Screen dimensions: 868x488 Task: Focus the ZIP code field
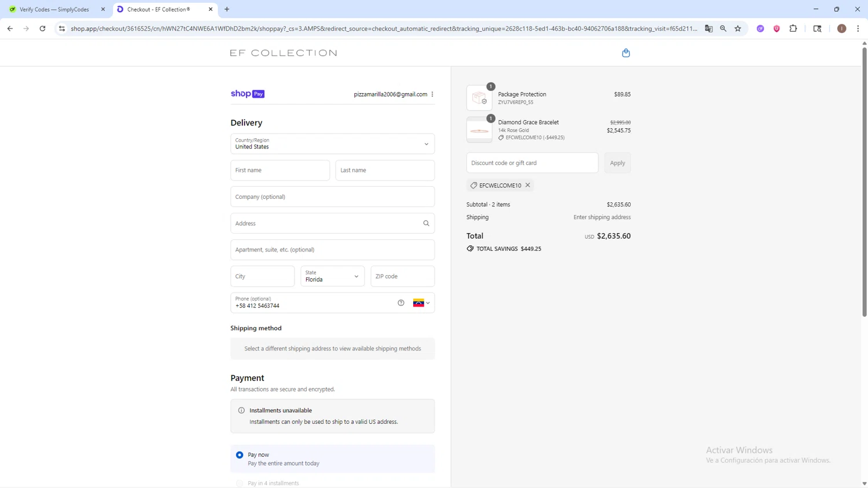403,276
